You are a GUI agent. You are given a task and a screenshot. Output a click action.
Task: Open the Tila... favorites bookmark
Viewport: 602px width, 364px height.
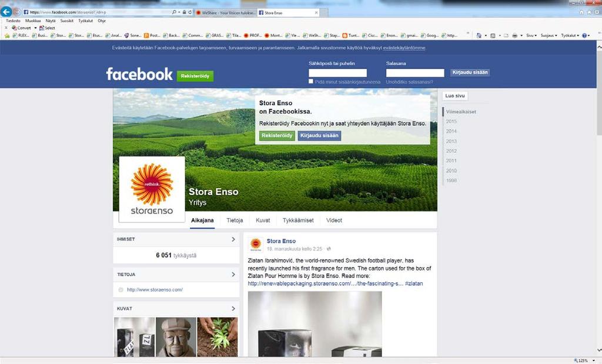[234, 36]
